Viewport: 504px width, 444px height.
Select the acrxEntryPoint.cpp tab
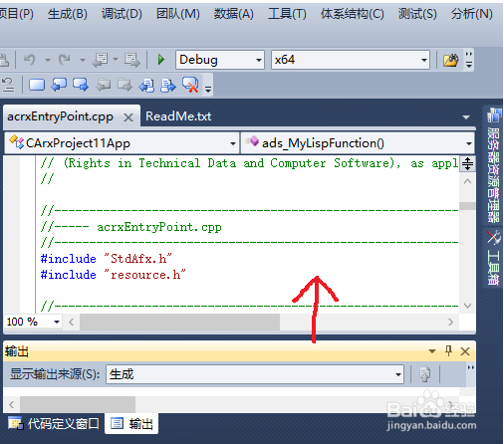pyautogui.click(x=60, y=116)
